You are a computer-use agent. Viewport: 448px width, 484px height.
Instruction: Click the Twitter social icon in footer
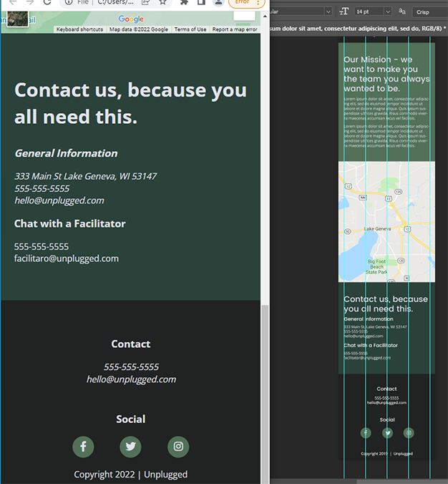130,447
